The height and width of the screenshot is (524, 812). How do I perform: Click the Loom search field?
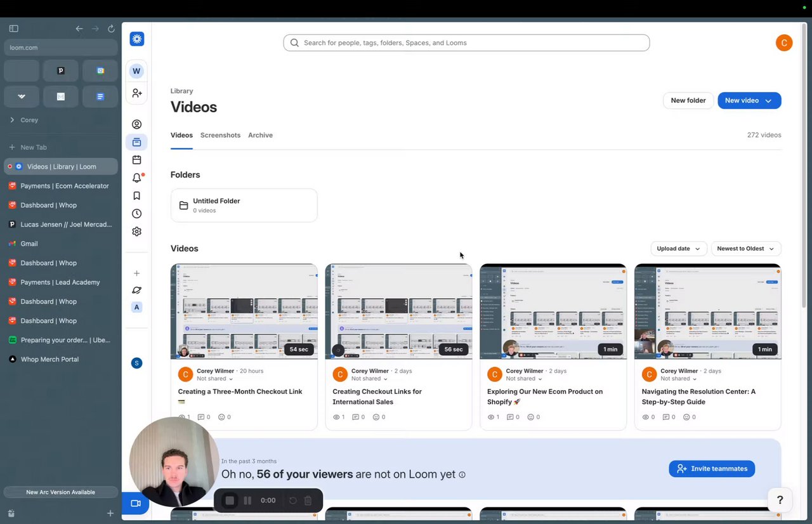tap(466, 43)
